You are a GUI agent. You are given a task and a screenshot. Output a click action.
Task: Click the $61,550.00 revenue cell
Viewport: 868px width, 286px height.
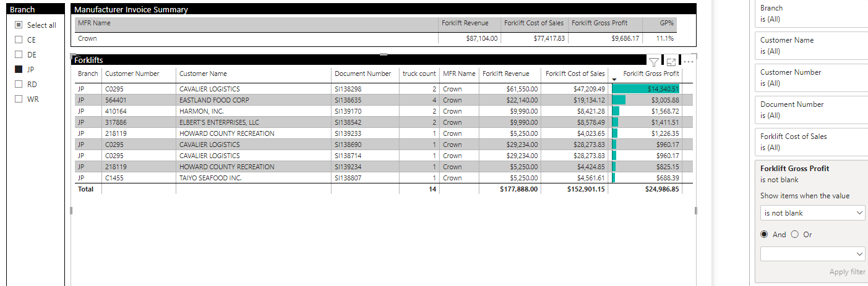pyautogui.click(x=522, y=89)
